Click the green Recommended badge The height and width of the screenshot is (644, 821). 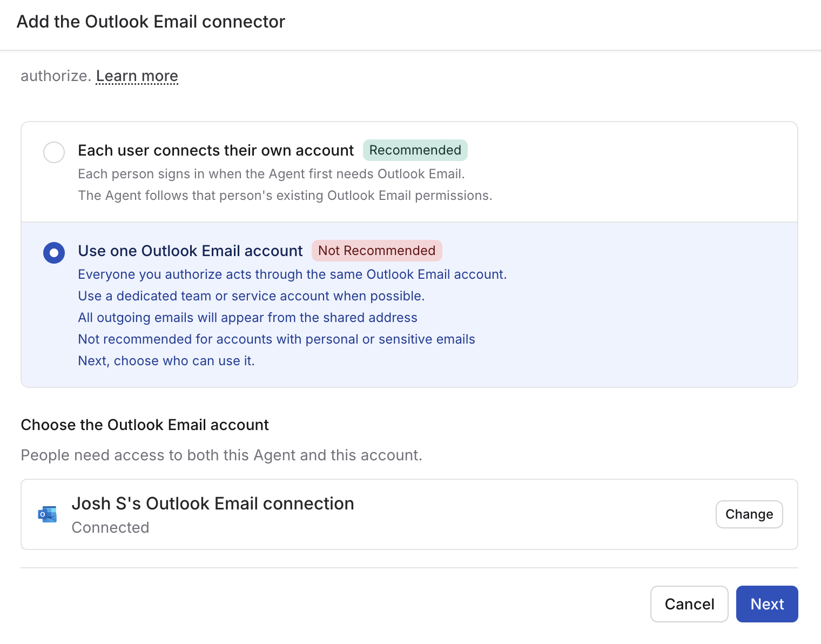(x=415, y=150)
